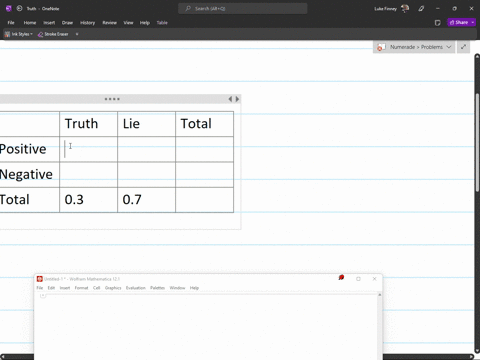Click the empty Negative/Truth table cell

(88, 175)
